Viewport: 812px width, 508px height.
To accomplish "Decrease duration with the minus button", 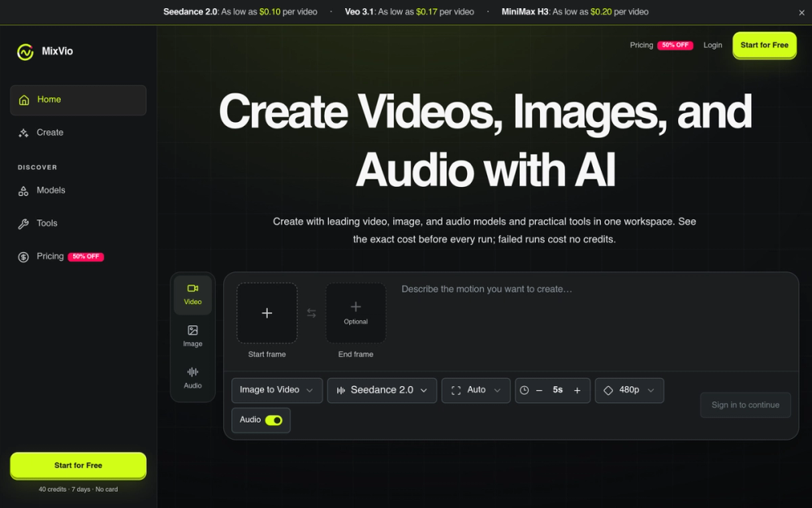I will coord(539,390).
